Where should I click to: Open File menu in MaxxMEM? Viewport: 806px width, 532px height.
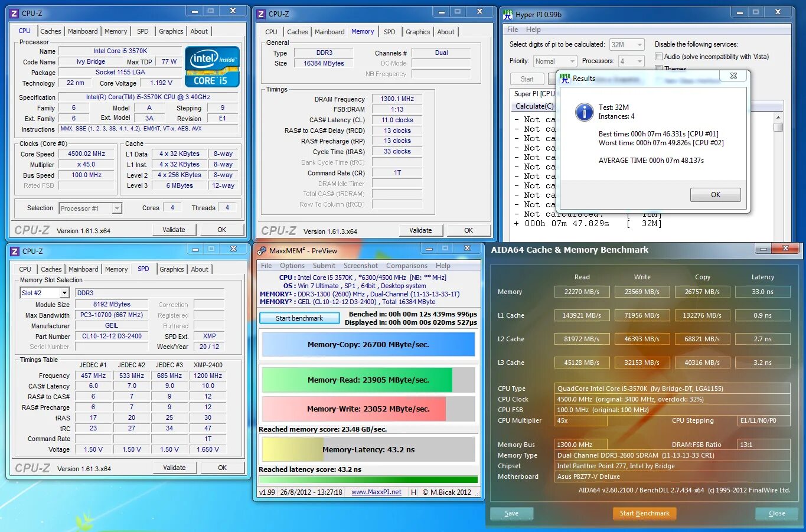[x=266, y=266]
